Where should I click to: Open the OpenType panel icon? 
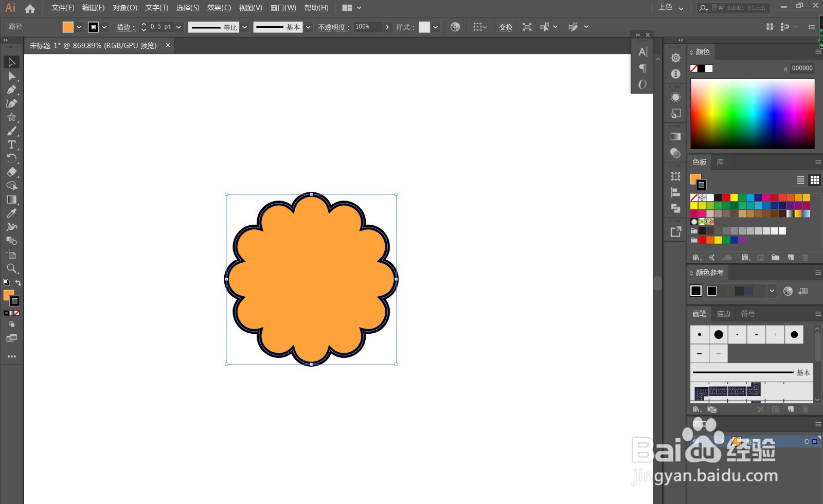642,84
